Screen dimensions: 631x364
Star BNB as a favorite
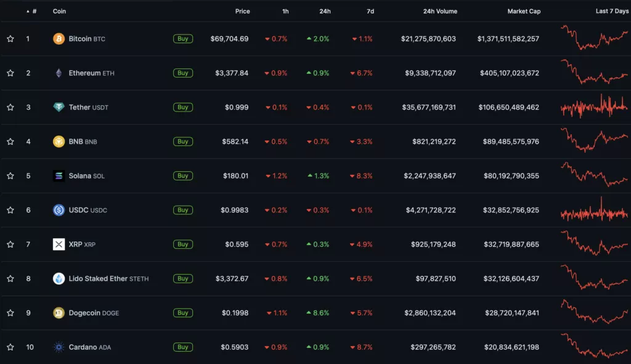(x=10, y=142)
